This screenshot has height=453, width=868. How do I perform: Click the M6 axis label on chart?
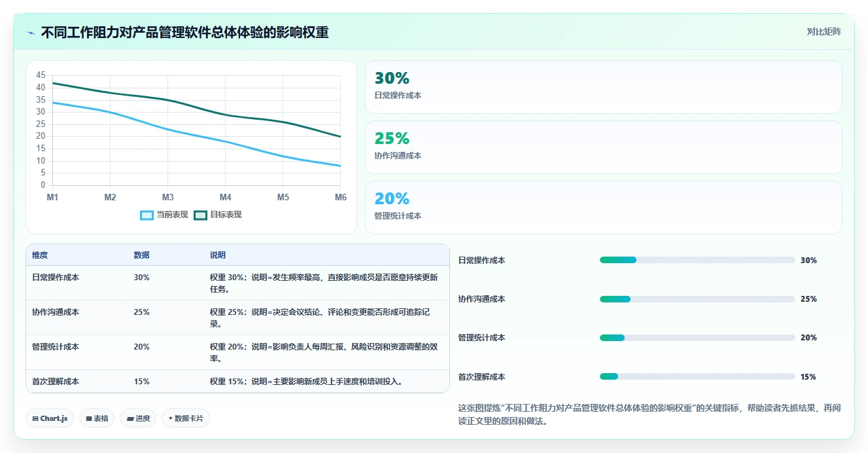[340, 197]
